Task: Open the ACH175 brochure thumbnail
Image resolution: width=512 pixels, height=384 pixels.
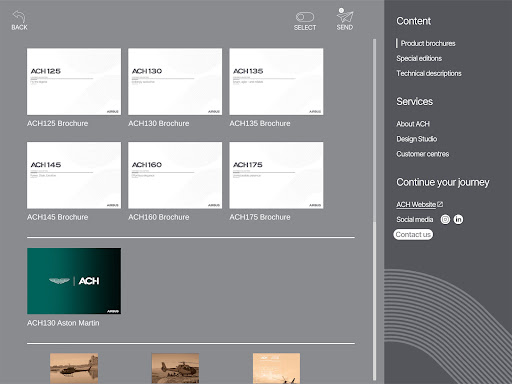Action: tap(276, 175)
